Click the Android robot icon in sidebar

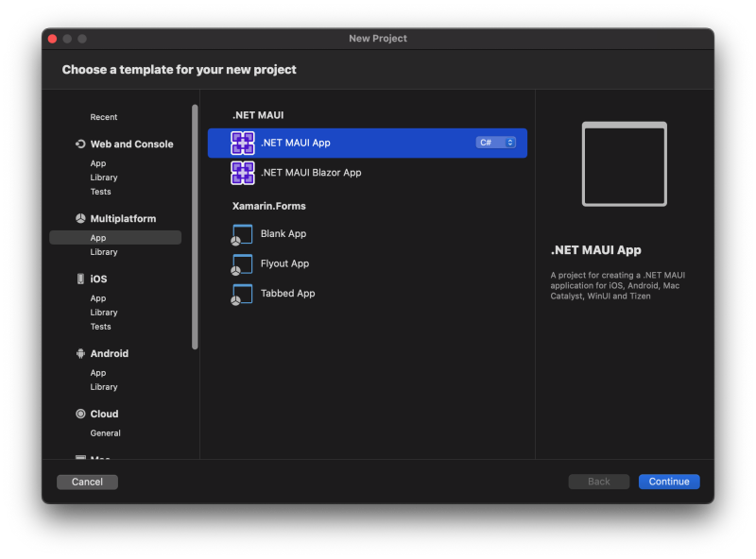pos(80,354)
